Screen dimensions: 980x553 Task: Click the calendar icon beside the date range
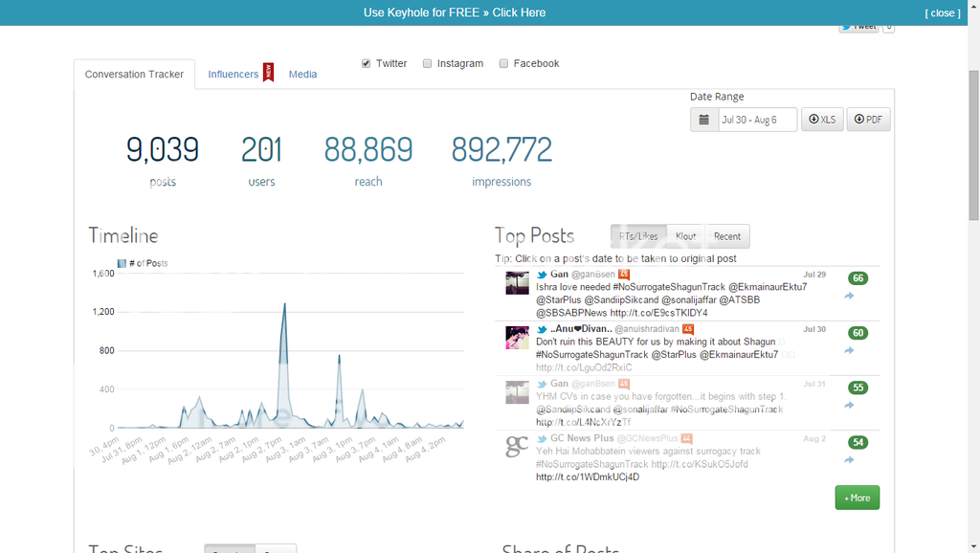coord(704,120)
